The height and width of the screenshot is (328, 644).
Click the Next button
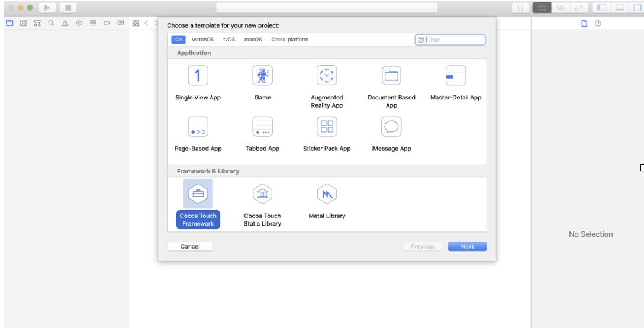468,246
